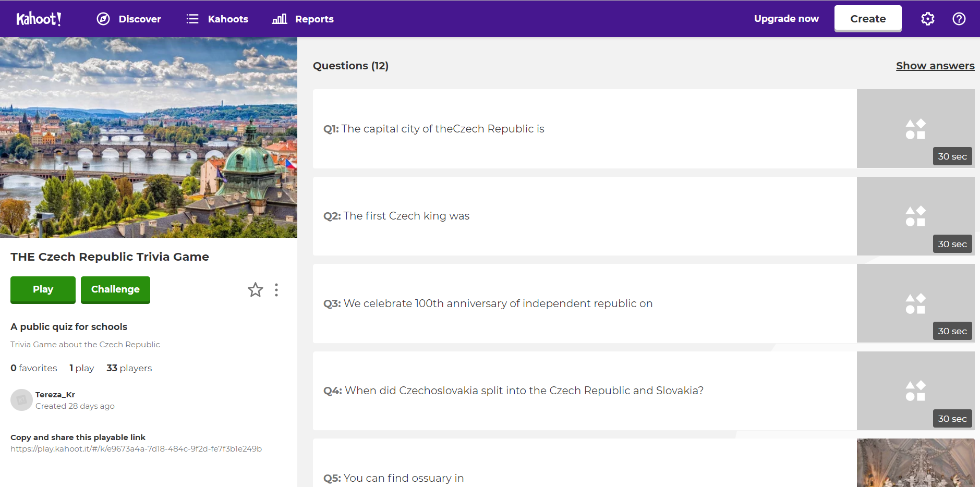Click the 0 favorites count
Image resolution: width=980 pixels, height=487 pixels.
(34, 368)
